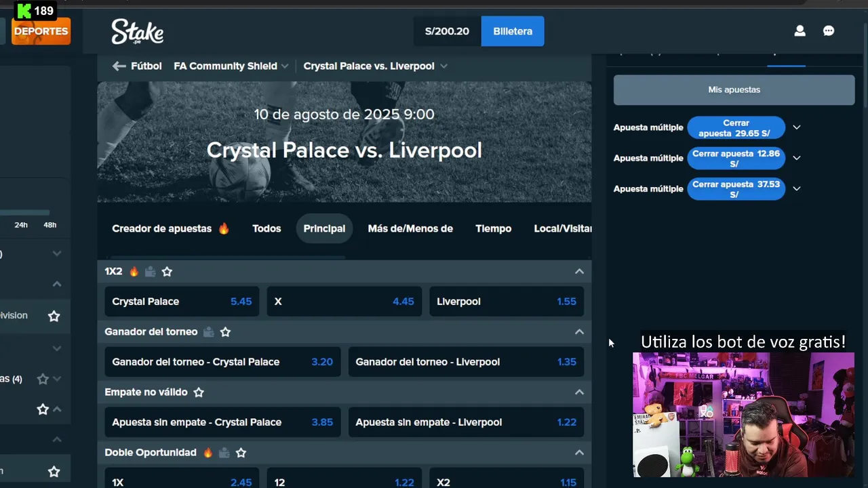Open the Tiempo tab
868x488 pixels.
pos(494,228)
